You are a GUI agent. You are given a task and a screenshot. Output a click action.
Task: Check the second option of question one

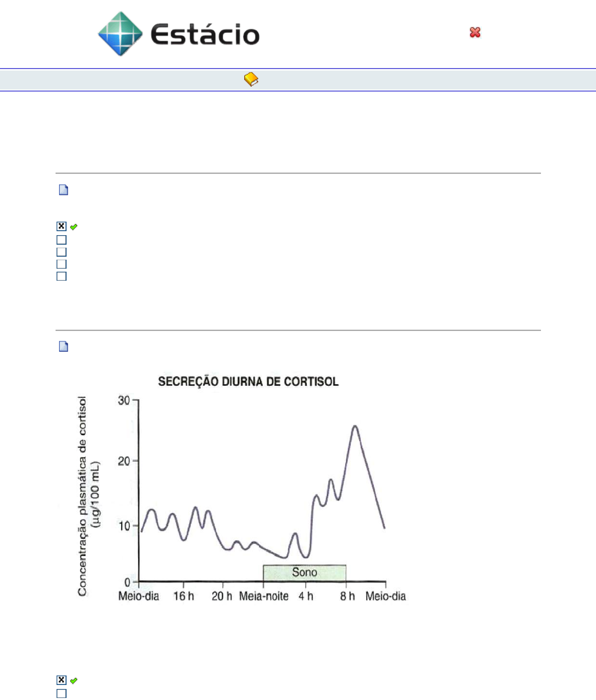click(x=62, y=240)
